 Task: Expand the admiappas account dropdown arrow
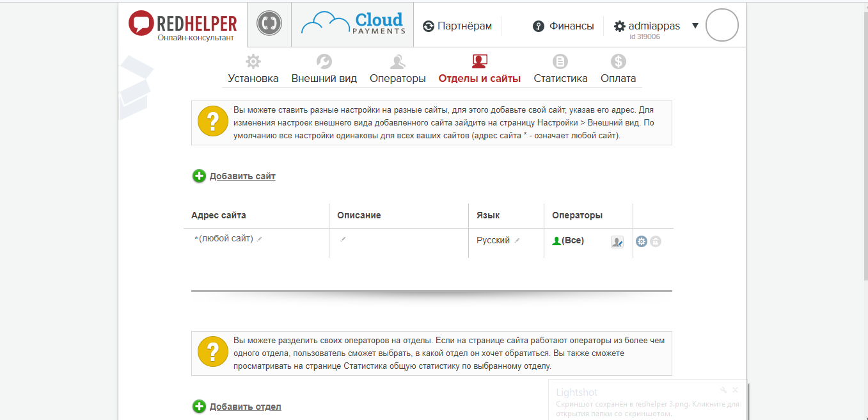(x=695, y=26)
